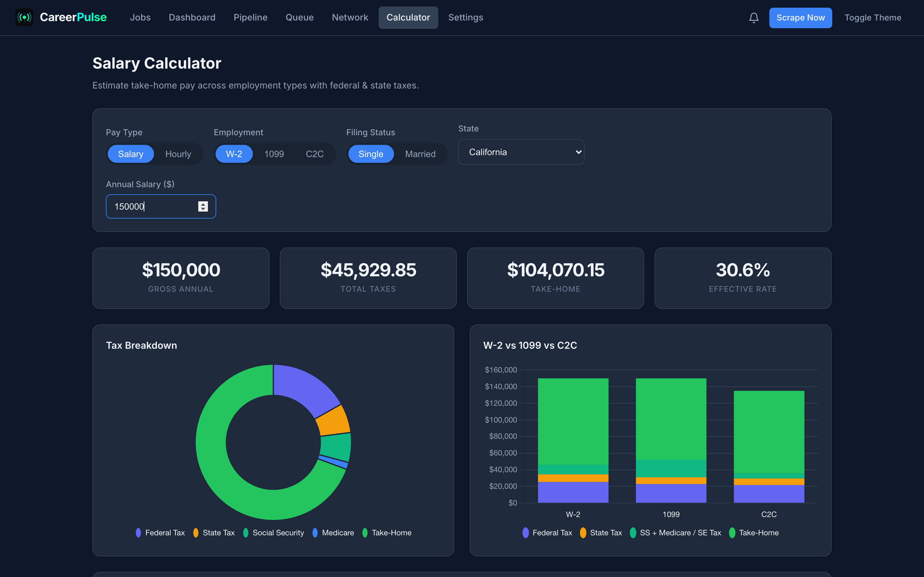
Task: Click the CareerPulse logo icon
Action: coord(24,18)
